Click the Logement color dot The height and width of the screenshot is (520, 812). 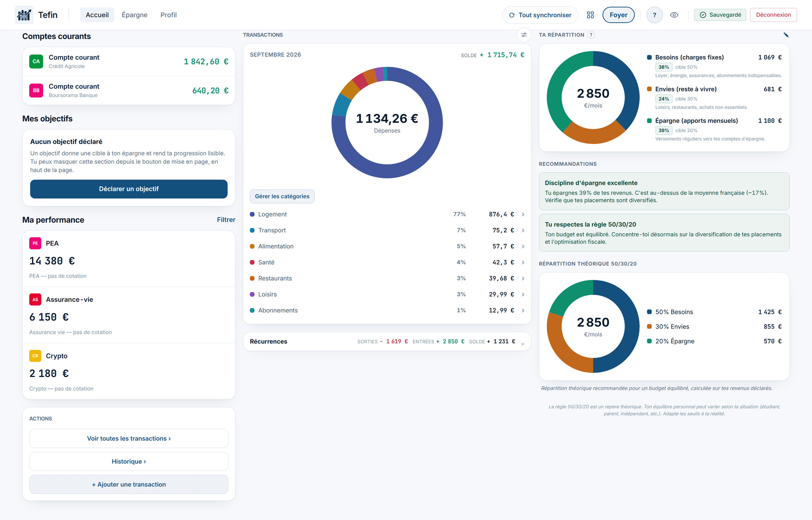coord(252,214)
